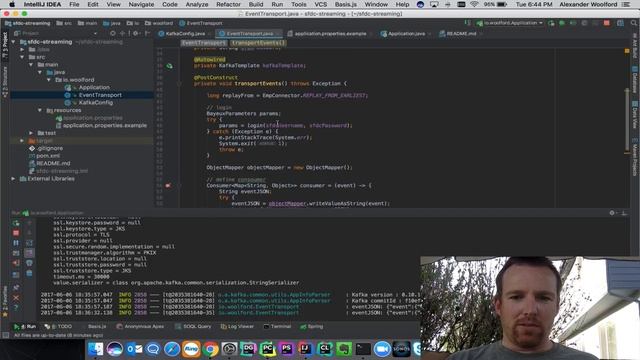Click the Rerun icon in the Run panel
The width and height of the screenshot is (640, 360).
click(16, 223)
